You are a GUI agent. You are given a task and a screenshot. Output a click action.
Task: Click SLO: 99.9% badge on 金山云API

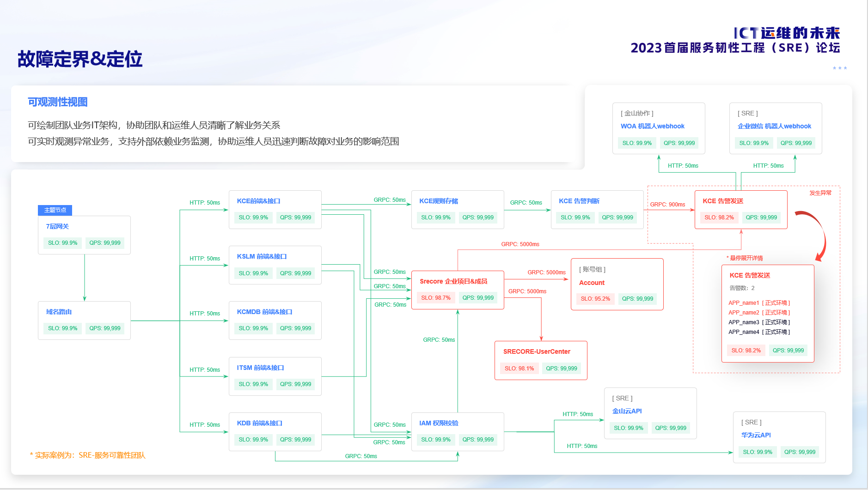(629, 428)
